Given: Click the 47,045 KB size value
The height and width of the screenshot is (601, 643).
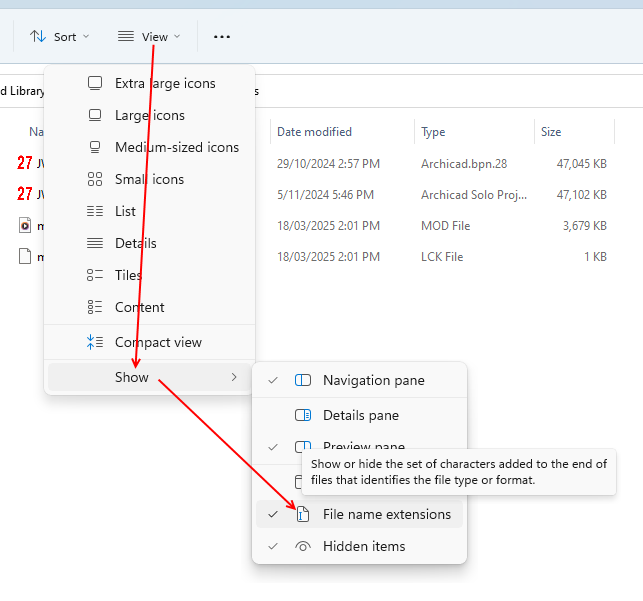Looking at the screenshot, I should pos(581,164).
